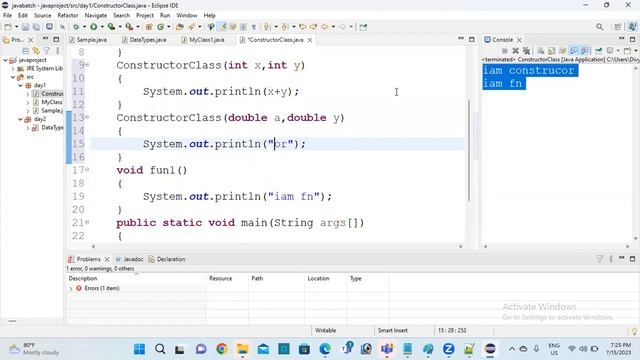The image size is (640, 360).
Task: Open the Debug button dropdown arrow
Action: pos(84,27)
